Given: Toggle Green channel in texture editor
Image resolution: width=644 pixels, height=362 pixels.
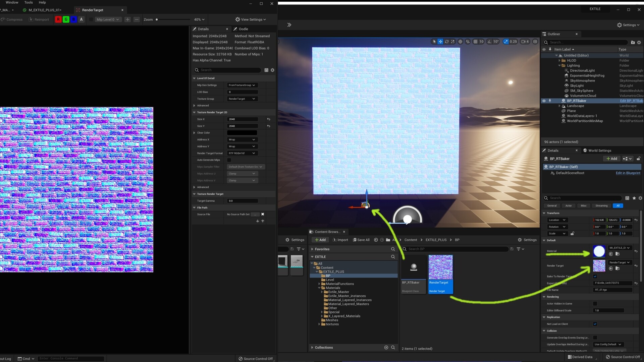Looking at the screenshot, I should [x=66, y=19].
